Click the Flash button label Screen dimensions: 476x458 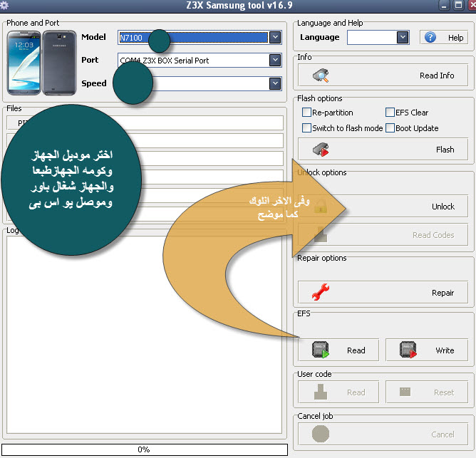point(445,150)
